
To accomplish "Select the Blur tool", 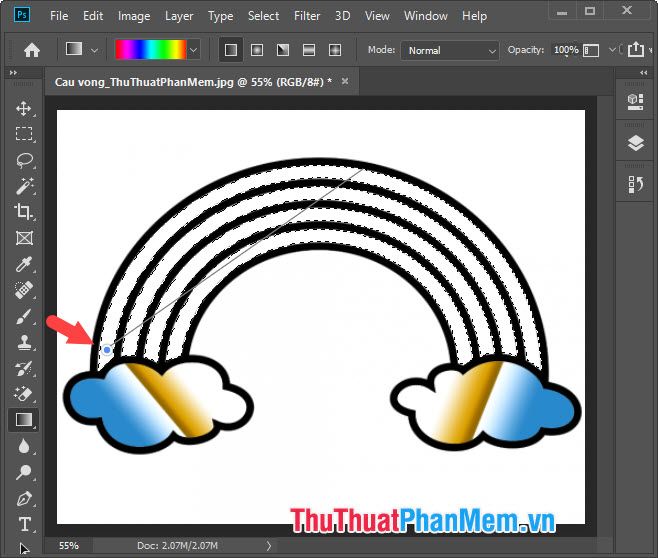I will 24,446.
